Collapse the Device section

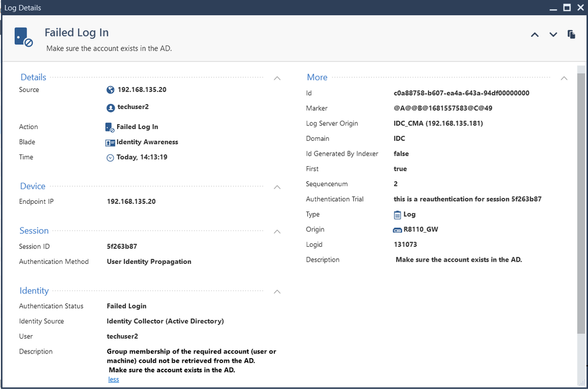(277, 187)
